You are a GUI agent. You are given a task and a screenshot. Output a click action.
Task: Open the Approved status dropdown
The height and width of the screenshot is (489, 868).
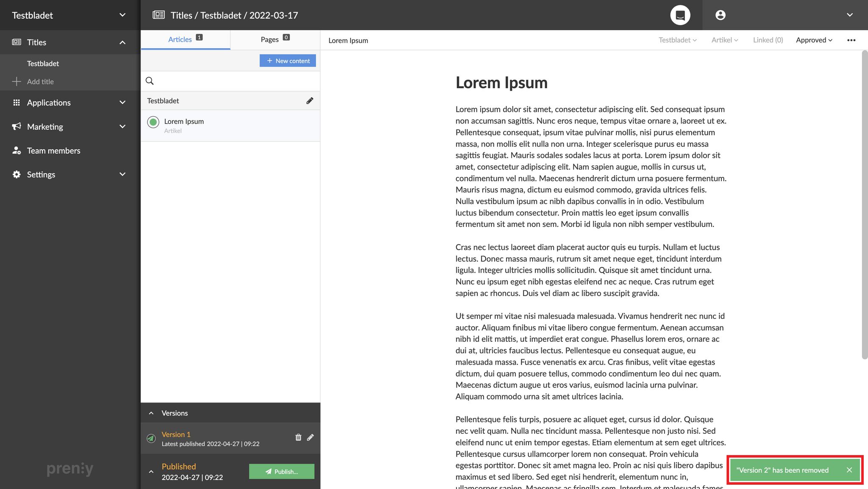814,40
